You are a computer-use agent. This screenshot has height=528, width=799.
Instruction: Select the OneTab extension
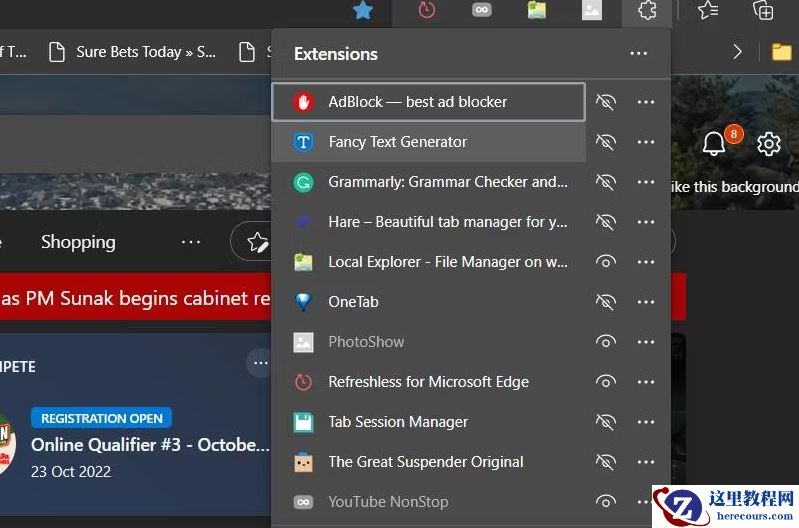tap(429, 302)
